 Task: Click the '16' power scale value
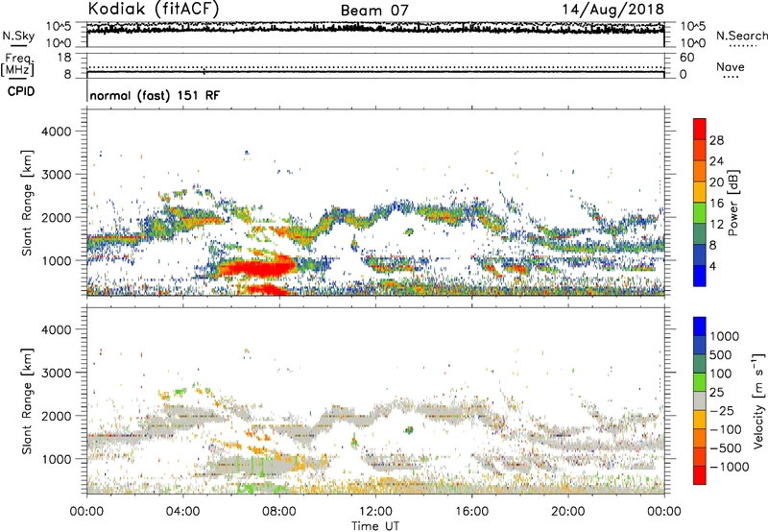(716, 204)
